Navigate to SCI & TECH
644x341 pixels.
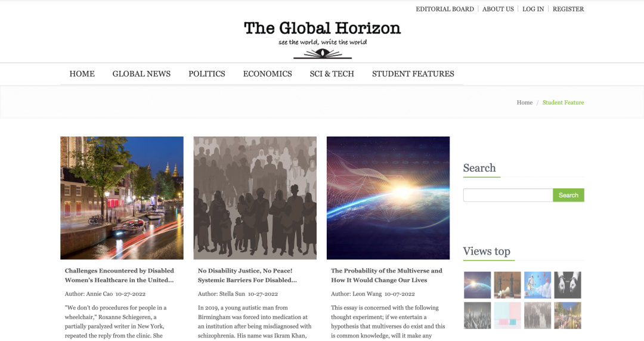(332, 74)
